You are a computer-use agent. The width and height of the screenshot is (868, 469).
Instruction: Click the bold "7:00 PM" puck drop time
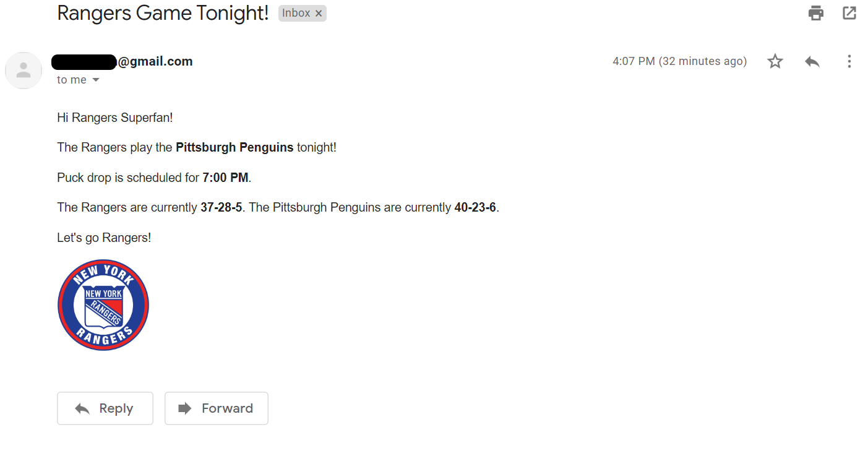coord(225,178)
